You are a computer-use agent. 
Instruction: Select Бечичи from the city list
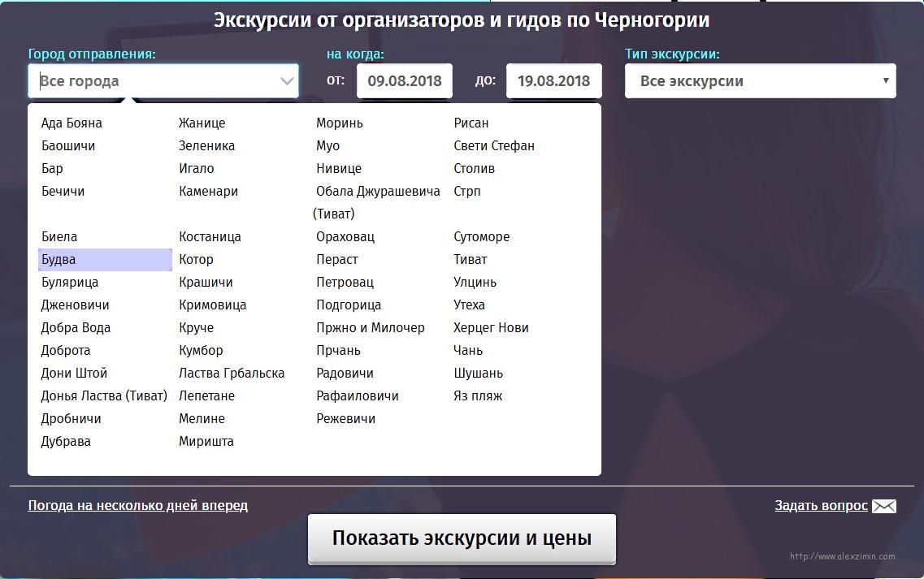tap(63, 192)
